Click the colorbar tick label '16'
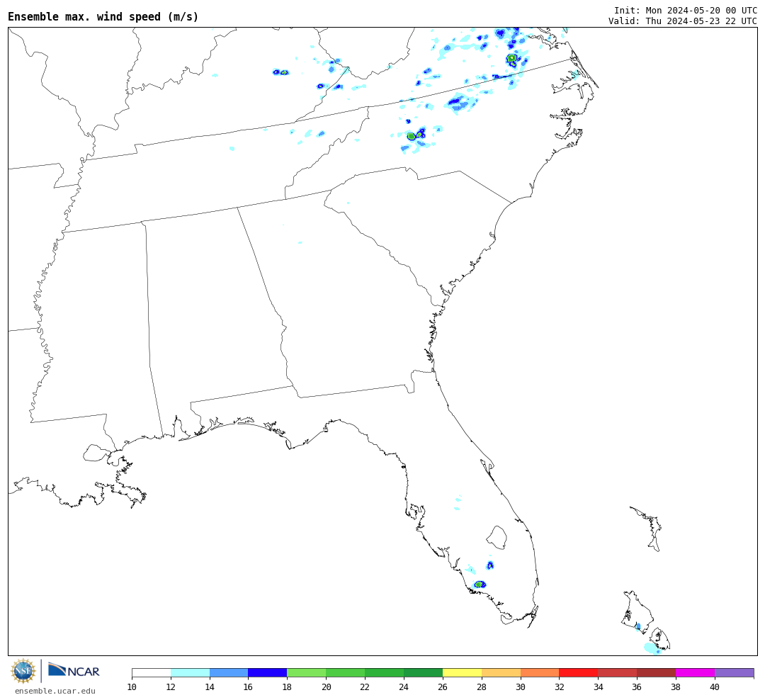765x700 pixels. point(249,687)
